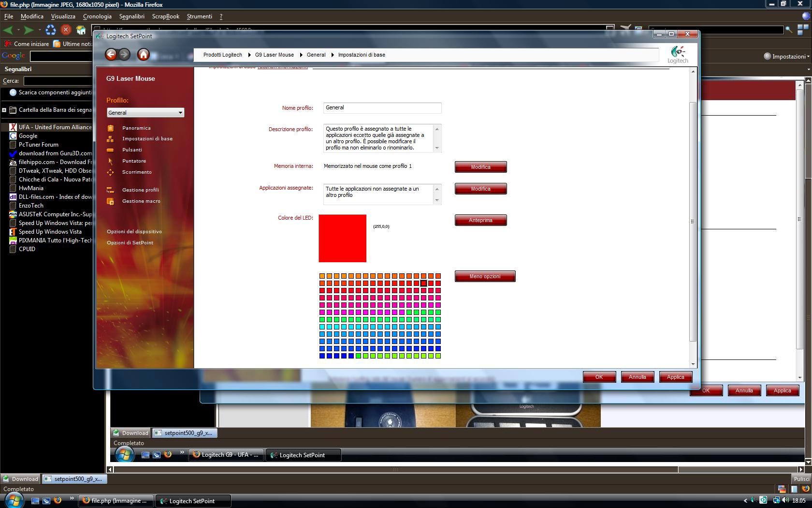Image resolution: width=812 pixels, height=508 pixels.
Task: Click SetPoint red home button
Action: click(x=143, y=54)
